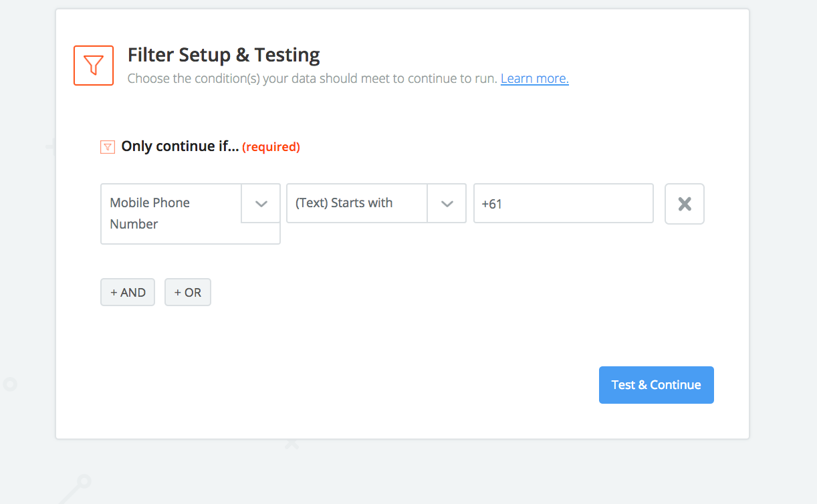The height and width of the screenshot is (504, 817).
Task: Click the Choose the condition(s) description text
Action: pos(312,78)
